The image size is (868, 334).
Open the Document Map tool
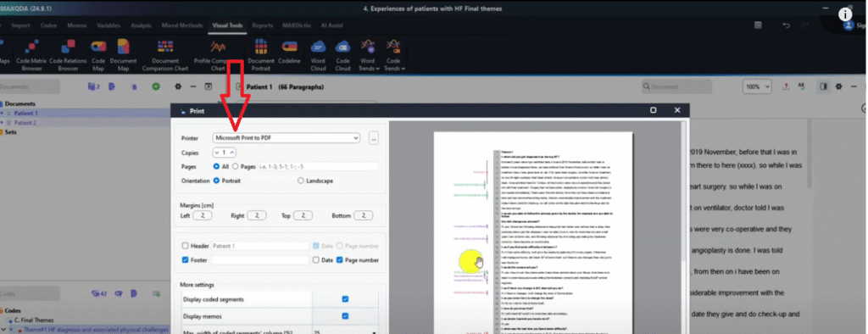click(x=123, y=54)
